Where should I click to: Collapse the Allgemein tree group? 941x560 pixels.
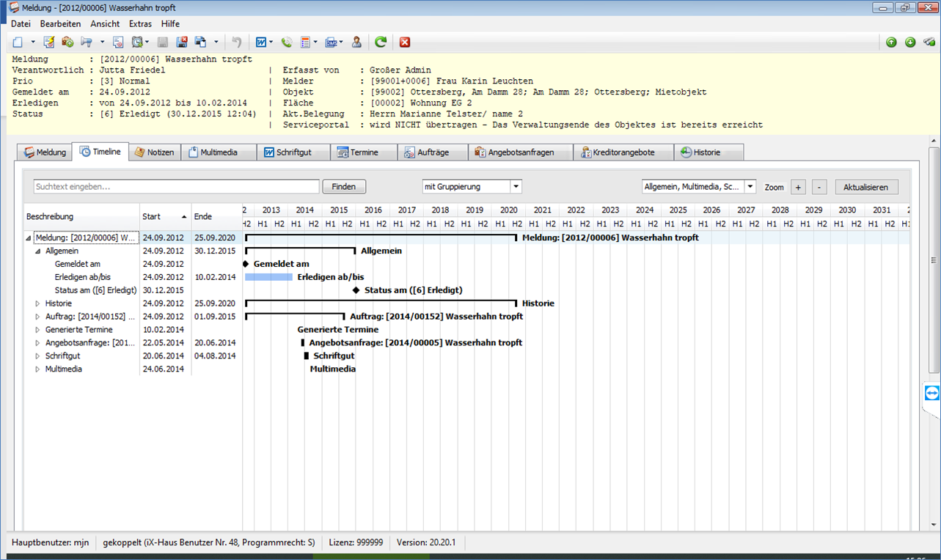pos(38,251)
